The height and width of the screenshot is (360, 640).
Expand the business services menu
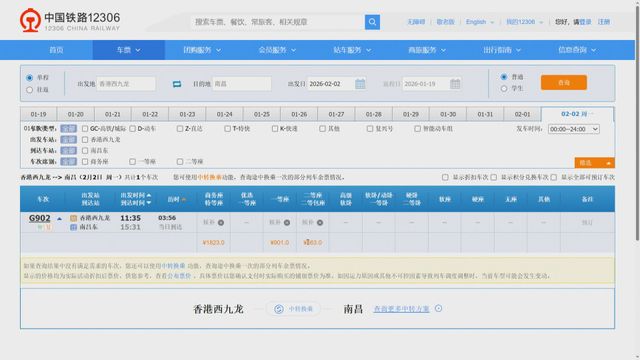(427, 50)
